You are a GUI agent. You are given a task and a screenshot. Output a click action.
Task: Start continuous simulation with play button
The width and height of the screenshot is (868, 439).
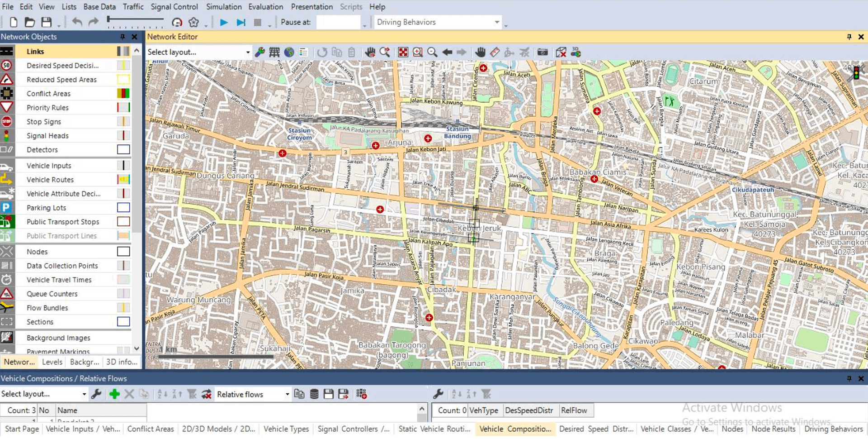(x=223, y=22)
